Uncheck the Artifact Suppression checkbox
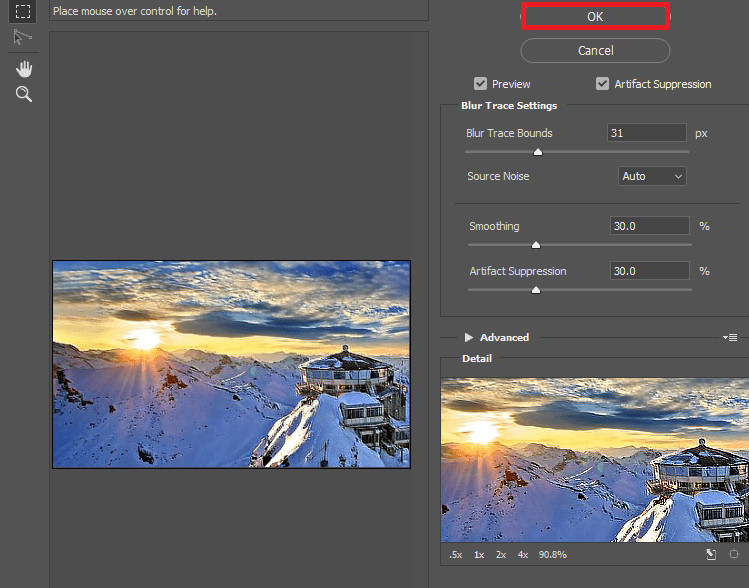Viewport: 749px width, 588px height. click(x=602, y=84)
